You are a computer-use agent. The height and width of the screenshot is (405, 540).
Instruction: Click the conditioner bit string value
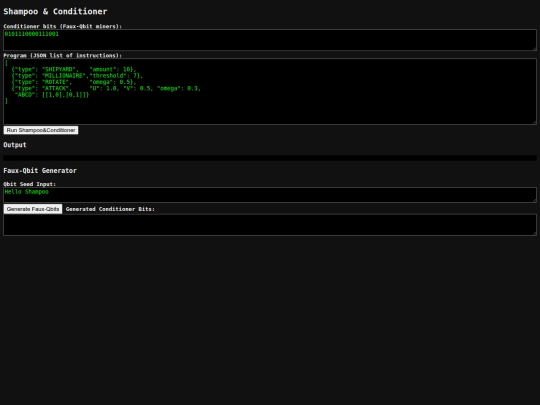click(x=32, y=34)
